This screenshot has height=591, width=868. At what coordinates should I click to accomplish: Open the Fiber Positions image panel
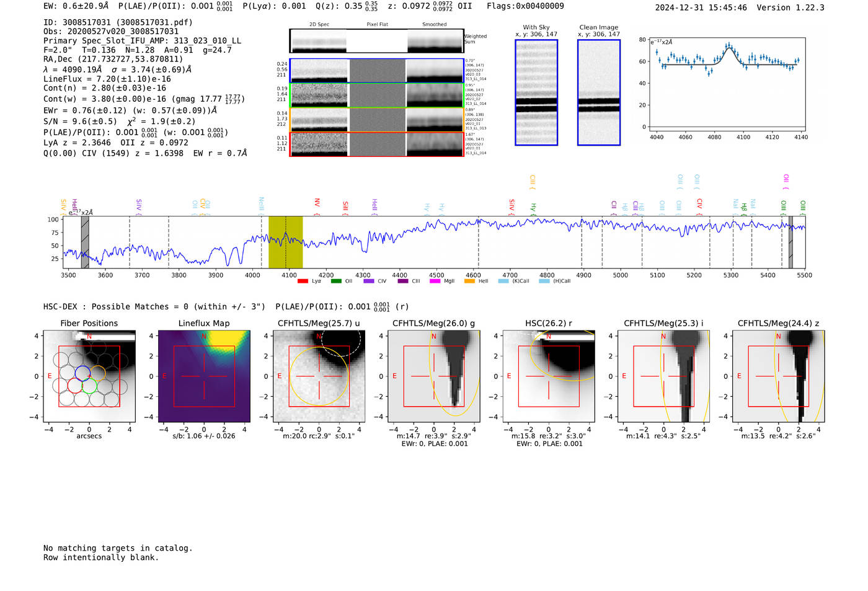tap(89, 376)
